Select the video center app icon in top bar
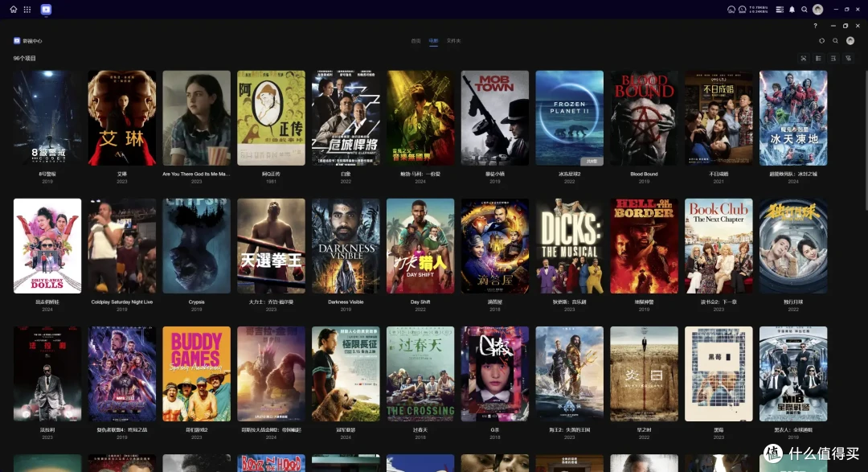Screen dimensions: 868x472 [46, 10]
